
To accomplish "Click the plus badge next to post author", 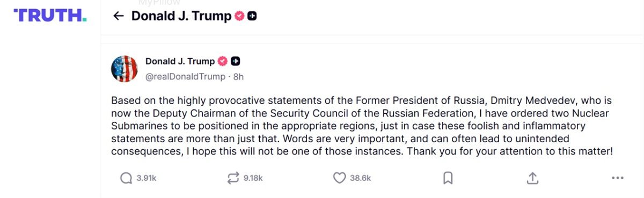I will pyautogui.click(x=235, y=61).
